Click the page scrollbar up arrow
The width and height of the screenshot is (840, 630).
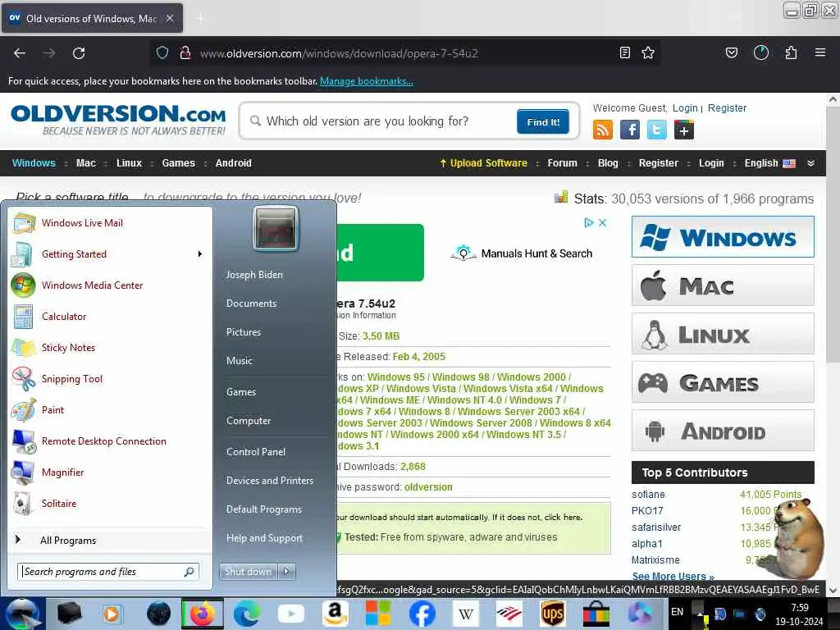833,99
